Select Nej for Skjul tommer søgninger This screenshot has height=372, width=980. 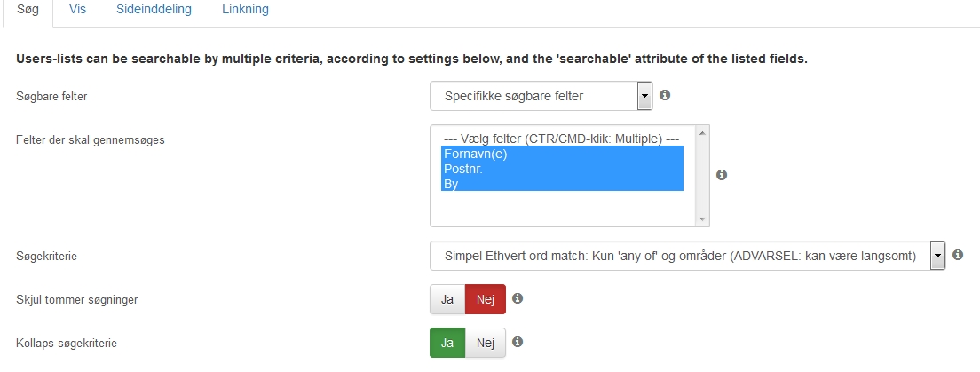click(x=485, y=299)
